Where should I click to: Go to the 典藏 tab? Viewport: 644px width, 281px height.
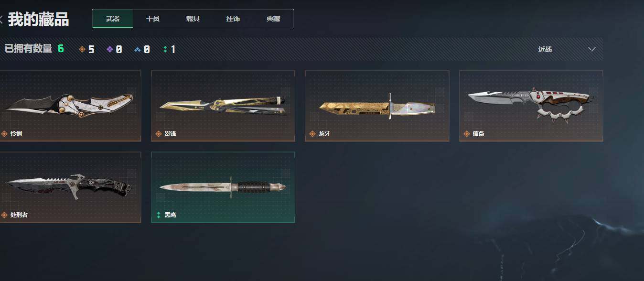point(273,19)
